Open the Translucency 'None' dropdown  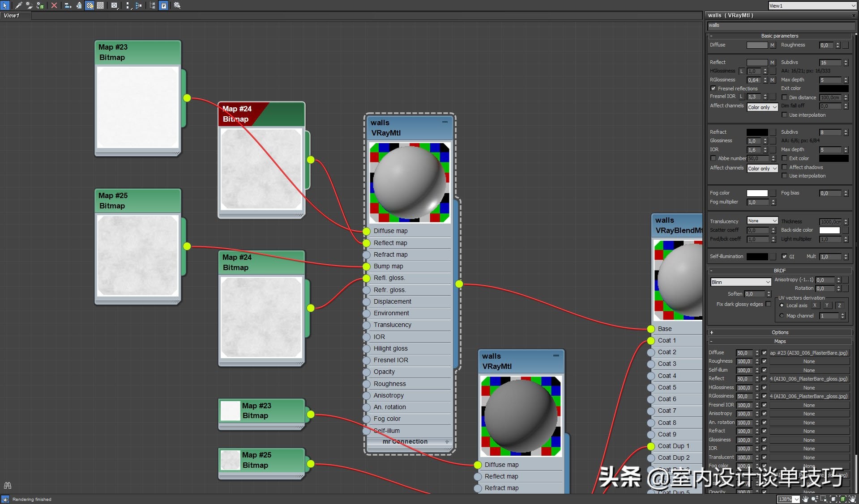762,220
